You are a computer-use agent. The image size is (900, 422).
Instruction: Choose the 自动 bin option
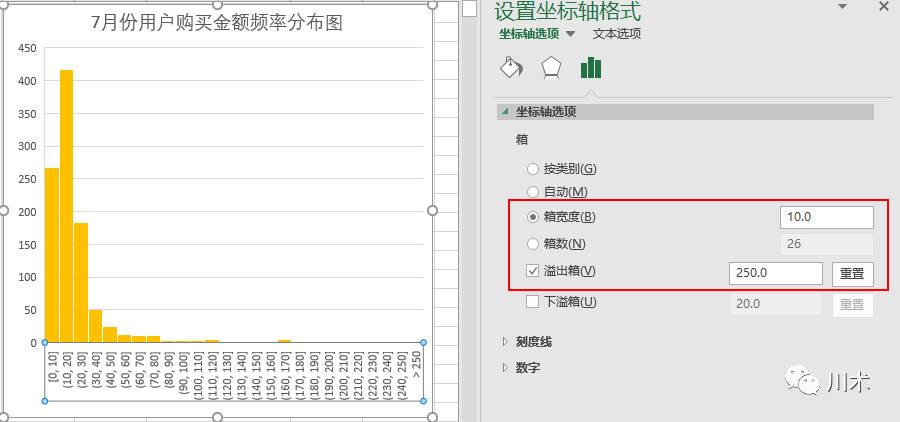tap(533, 191)
